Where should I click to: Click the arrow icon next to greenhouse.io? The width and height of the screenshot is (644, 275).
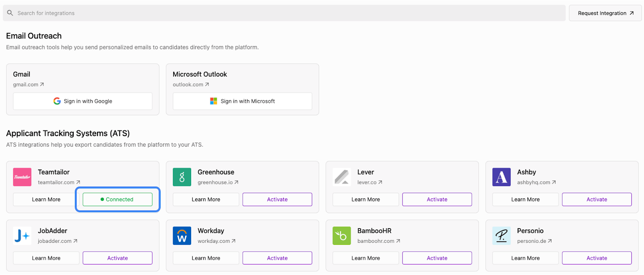point(236,182)
